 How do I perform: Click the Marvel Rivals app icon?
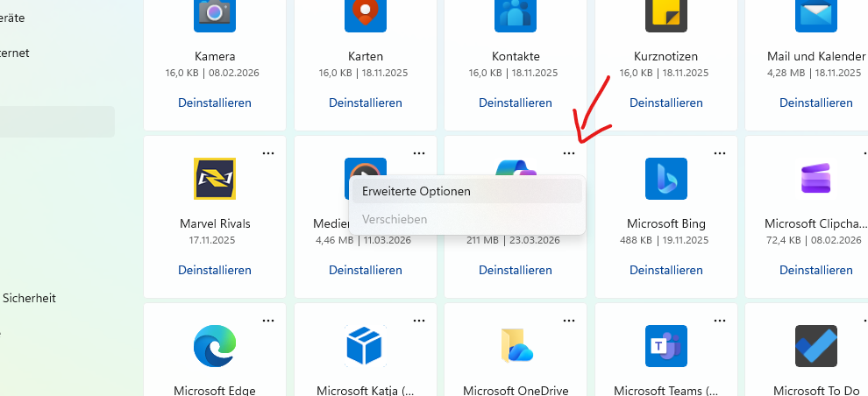215,179
